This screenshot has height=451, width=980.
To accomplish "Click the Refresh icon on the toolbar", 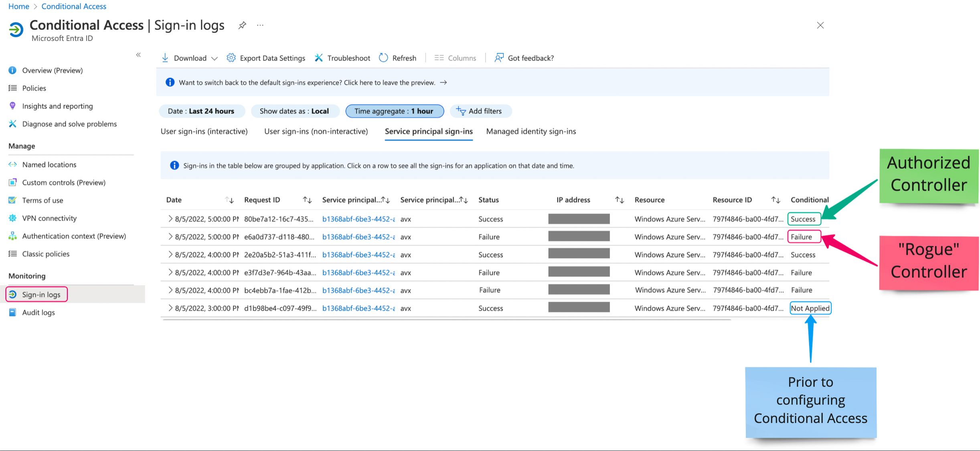I will (383, 58).
